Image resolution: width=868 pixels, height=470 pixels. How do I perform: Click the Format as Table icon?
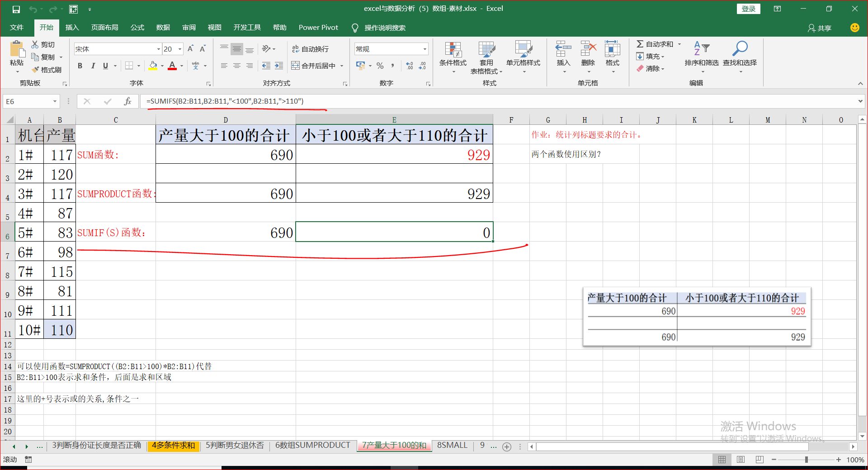point(486,49)
